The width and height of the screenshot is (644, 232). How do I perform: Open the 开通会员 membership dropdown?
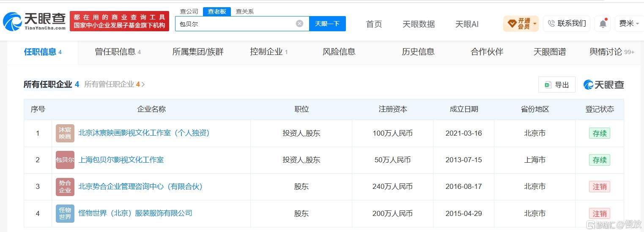521,24
